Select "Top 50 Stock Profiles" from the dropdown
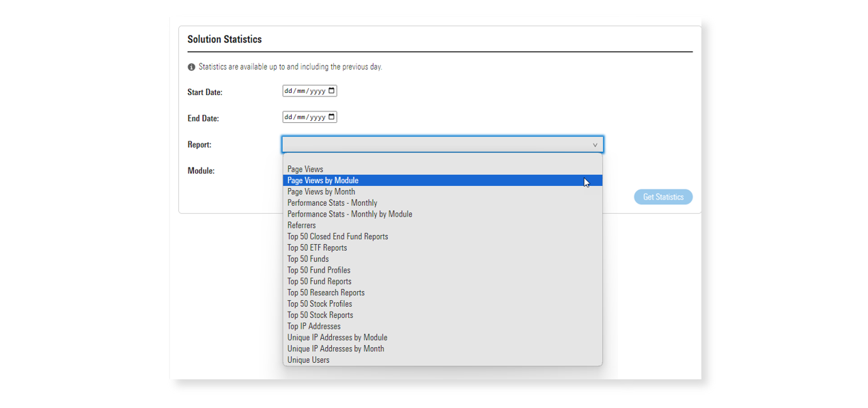Viewport: 868px width, 408px height. pyautogui.click(x=319, y=303)
